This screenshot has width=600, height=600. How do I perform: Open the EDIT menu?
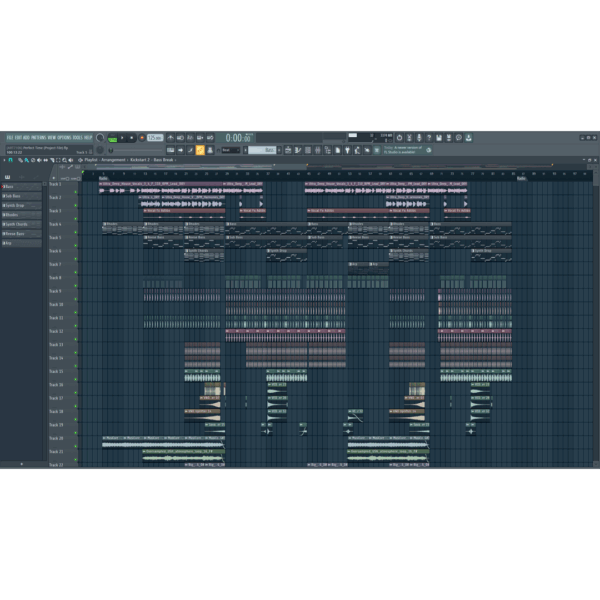pos(18,138)
